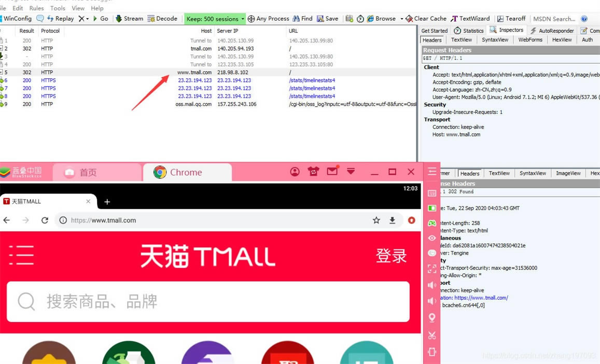Collapse BlueStacks sidebar menu icon
Viewport: 600px width, 364px height.
(432, 172)
